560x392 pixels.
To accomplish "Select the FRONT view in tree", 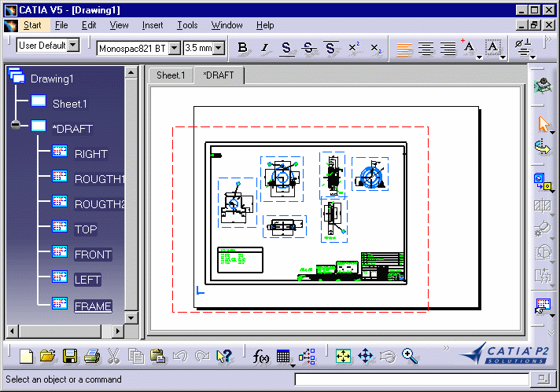I will click(x=93, y=255).
